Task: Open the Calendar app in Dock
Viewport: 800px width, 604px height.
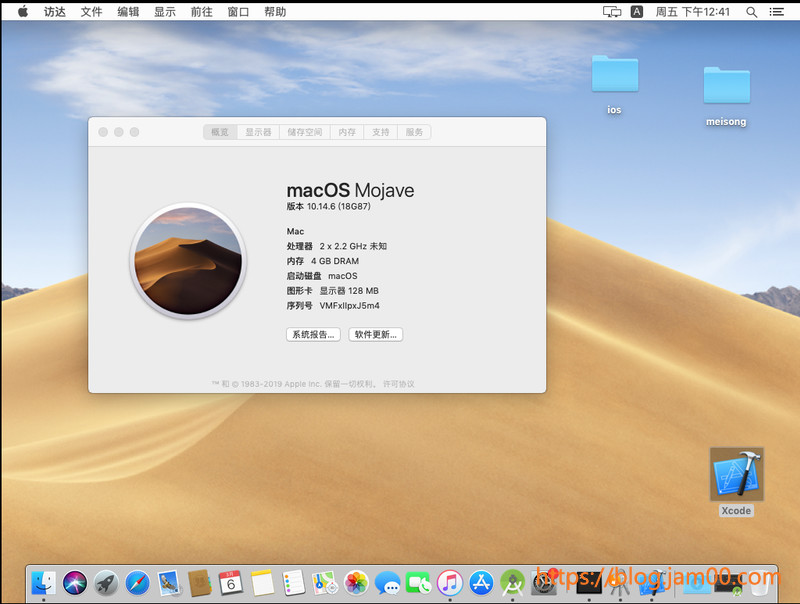Action: pyautogui.click(x=230, y=582)
